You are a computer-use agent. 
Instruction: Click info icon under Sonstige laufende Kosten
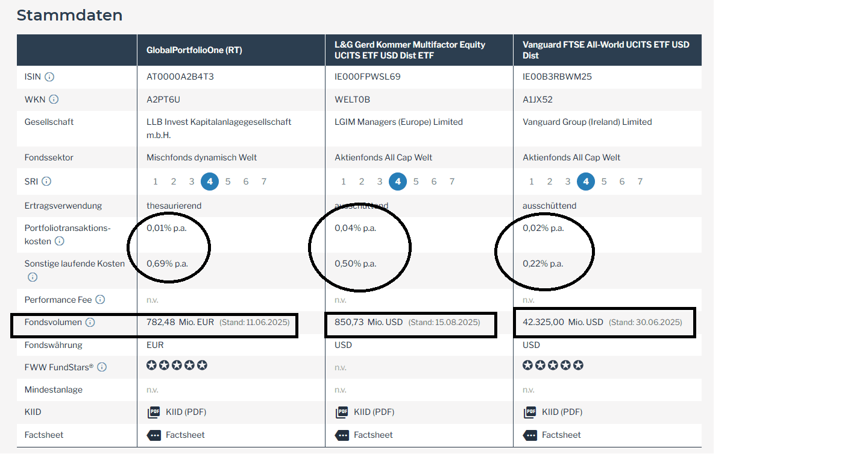click(33, 277)
